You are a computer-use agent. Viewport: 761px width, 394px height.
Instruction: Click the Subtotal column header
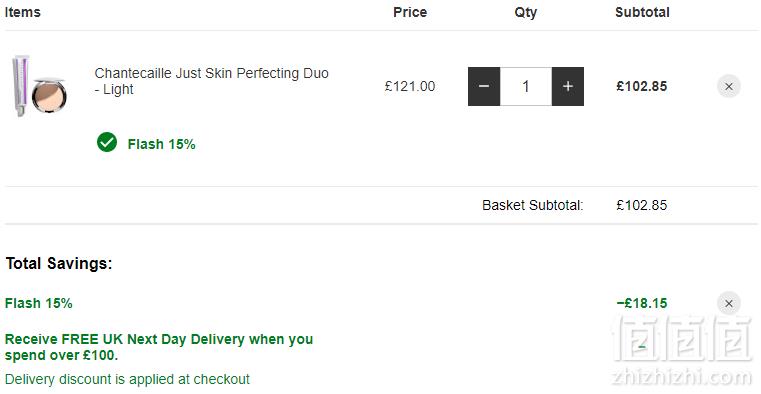642,12
